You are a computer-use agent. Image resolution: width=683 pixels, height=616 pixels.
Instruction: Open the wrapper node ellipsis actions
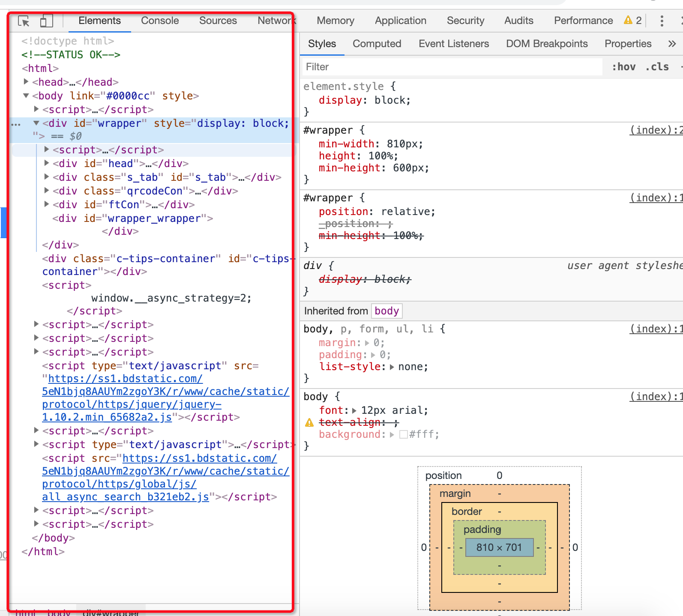click(x=16, y=124)
